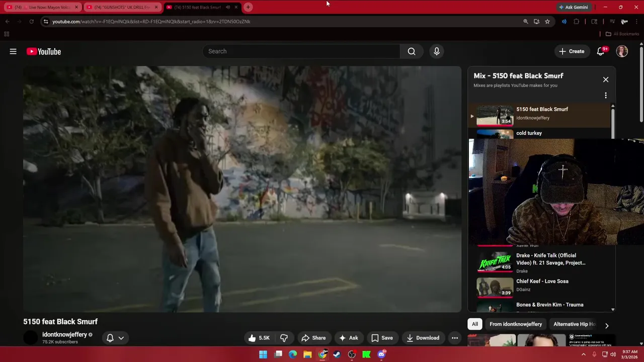Open more actions ellipsis under video
Viewport: 644px width, 362px height.
455,338
